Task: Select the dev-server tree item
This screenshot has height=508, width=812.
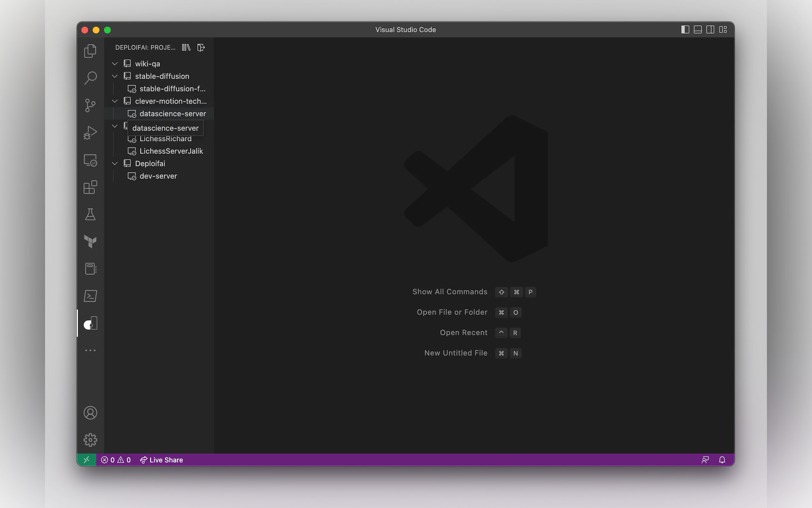Action: click(158, 176)
